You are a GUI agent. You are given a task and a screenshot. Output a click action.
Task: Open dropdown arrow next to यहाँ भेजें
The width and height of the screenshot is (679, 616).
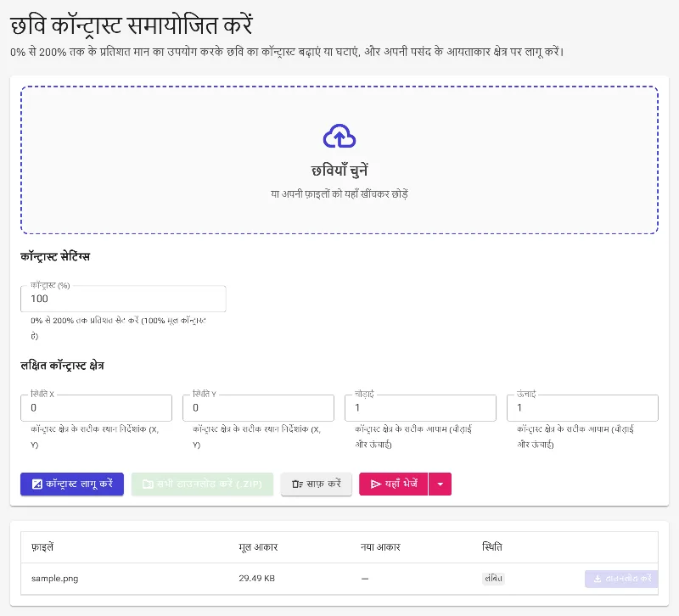440,484
